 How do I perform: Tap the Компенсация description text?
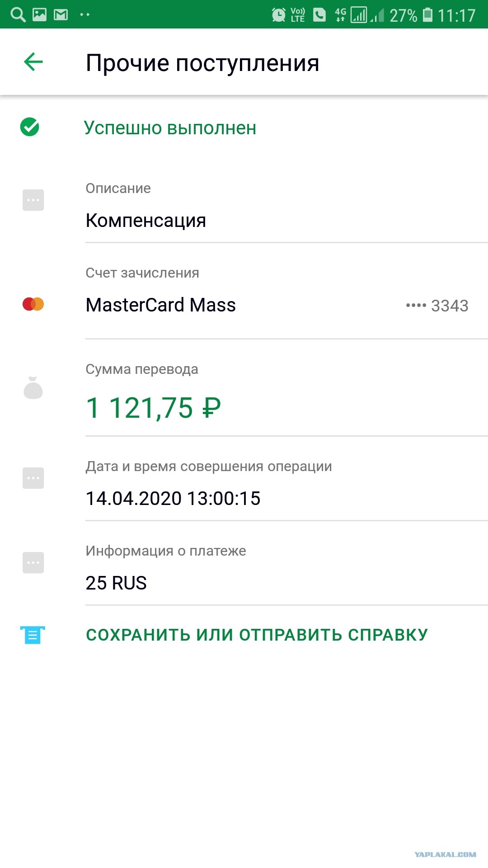[x=145, y=221]
